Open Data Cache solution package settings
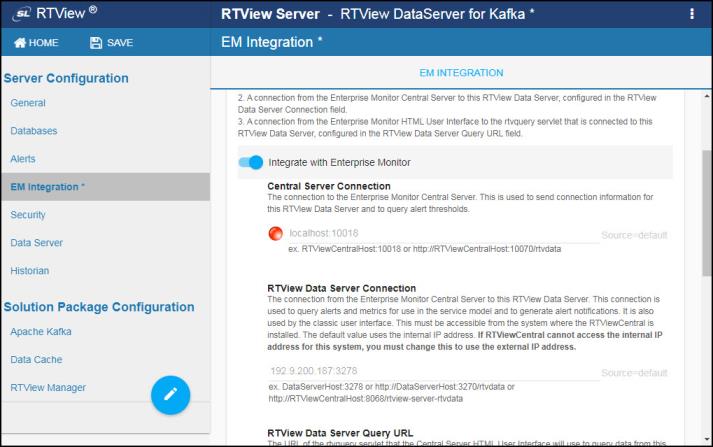Viewport: 713px width, 447px height. coord(38,359)
